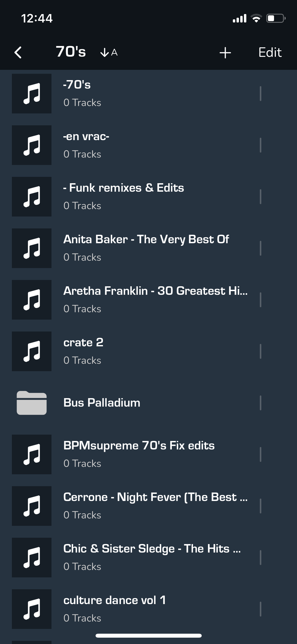The width and height of the screenshot is (297, 644).
Task: Tap the handle beside Cerrone Night Fever
Action: pos(260,506)
